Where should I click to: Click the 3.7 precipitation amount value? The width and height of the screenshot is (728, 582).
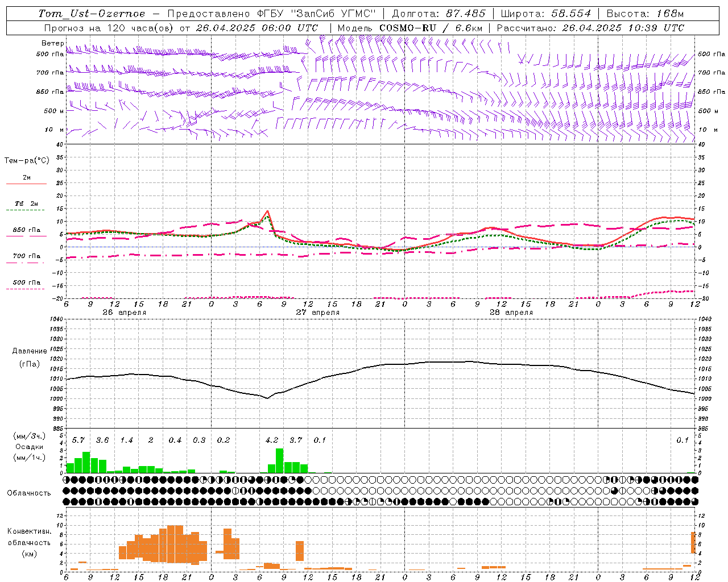[x=296, y=440]
